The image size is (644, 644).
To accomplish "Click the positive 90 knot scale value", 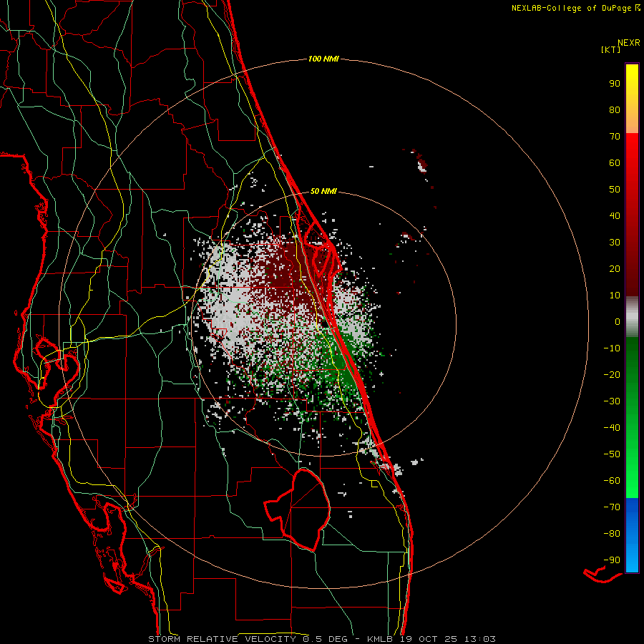I will click(x=615, y=84).
